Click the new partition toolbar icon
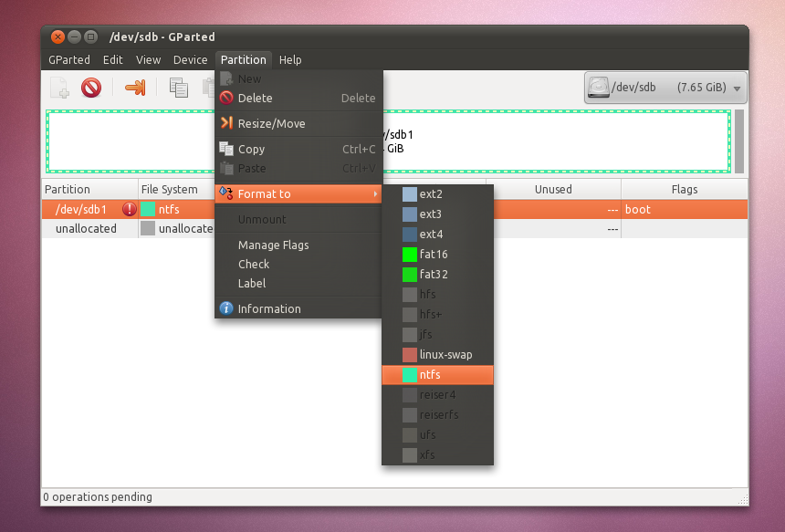 59,88
